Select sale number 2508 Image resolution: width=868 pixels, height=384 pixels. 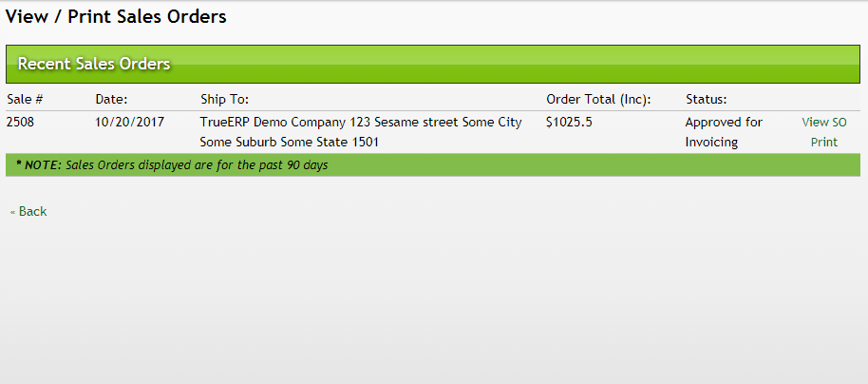pyautogui.click(x=20, y=123)
